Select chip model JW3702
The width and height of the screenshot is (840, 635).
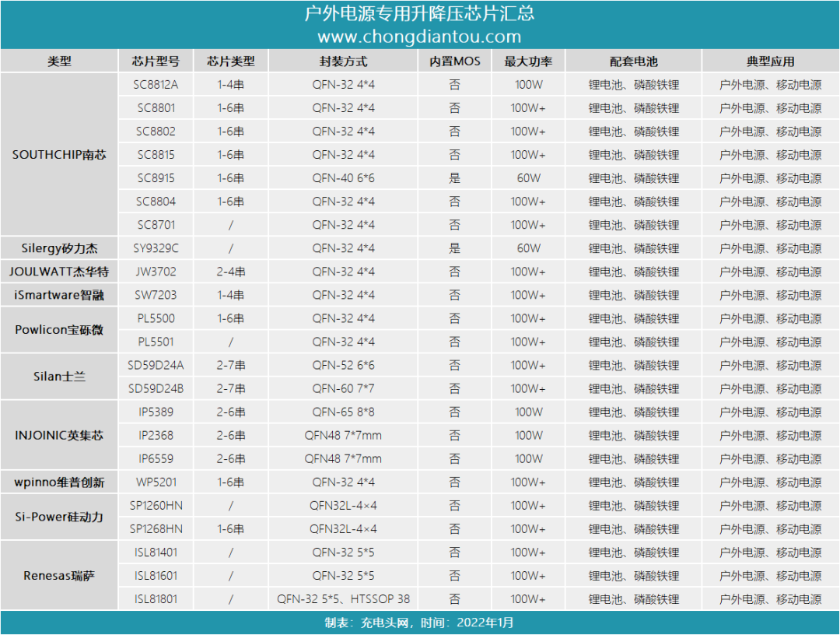pos(156,272)
